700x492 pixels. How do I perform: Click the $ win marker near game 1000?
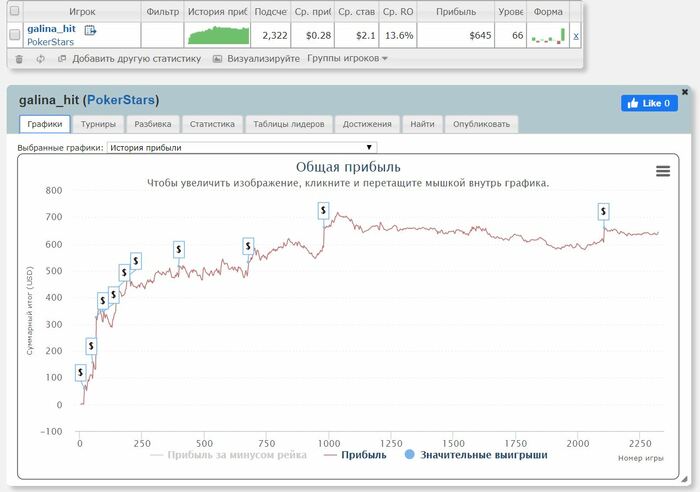point(323,210)
